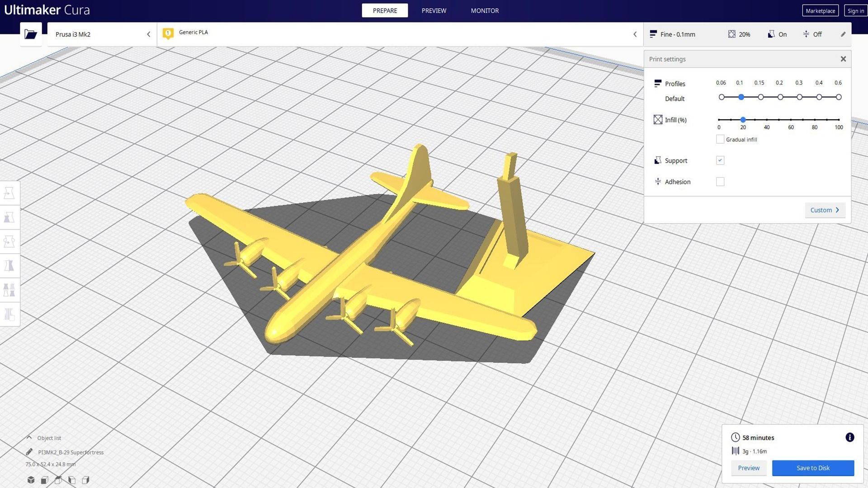Open Fine - 0.1mm print settings dropdown
This screenshot has height=488, width=868.
[747, 34]
